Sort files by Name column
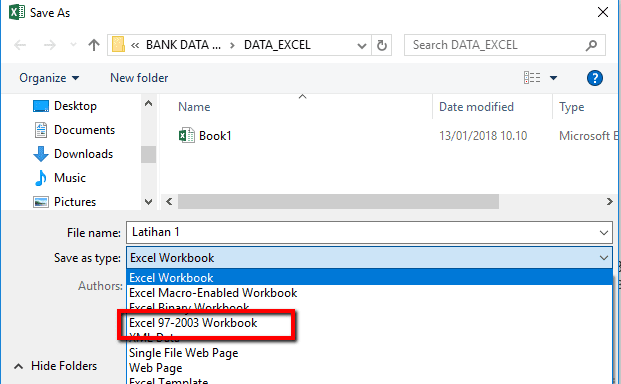The width and height of the screenshot is (621, 384). click(194, 107)
